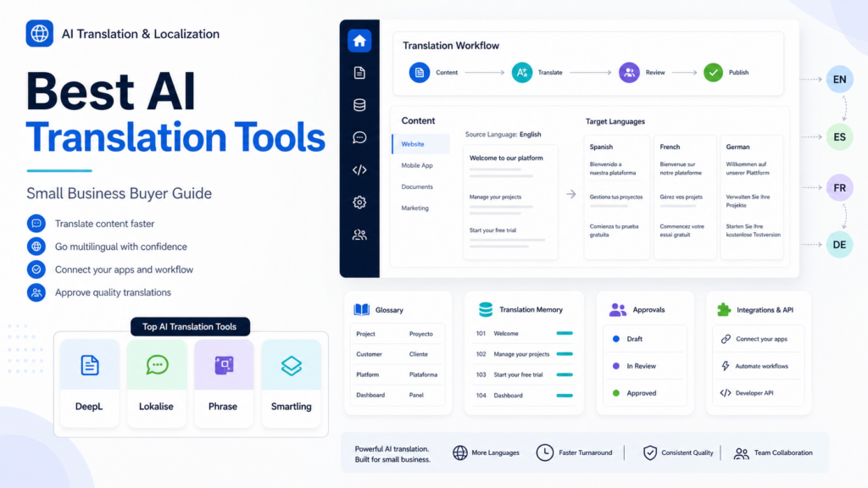Select the Mobile App tab in Content
Viewport: 868px width, 488px height.
tap(417, 165)
